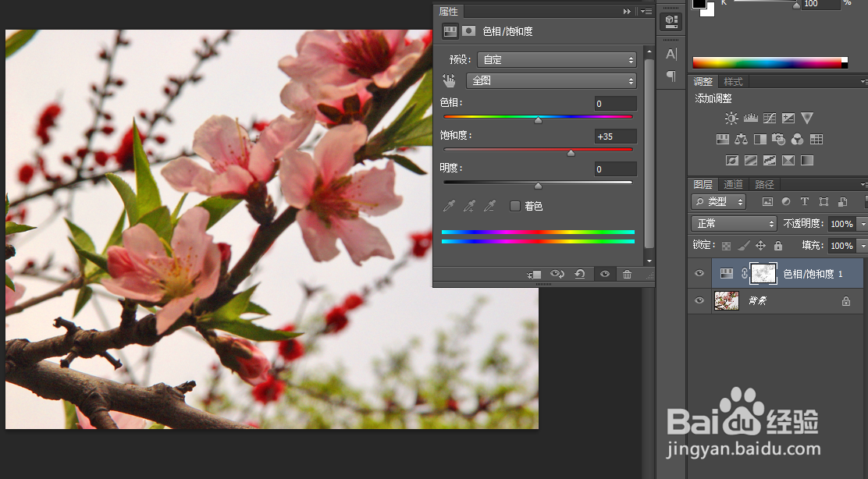Delete this adjustment layer with trash icon
This screenshot has width=868, height=479.
click(627, 275)
